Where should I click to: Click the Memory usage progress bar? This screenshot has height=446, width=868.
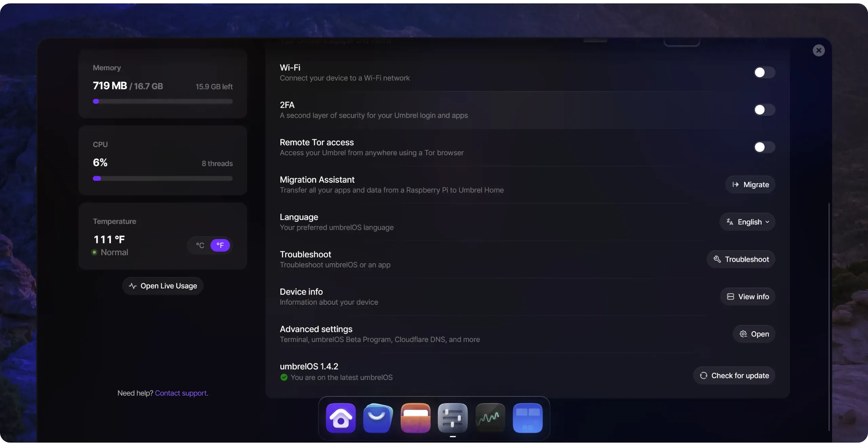point(163,101)
